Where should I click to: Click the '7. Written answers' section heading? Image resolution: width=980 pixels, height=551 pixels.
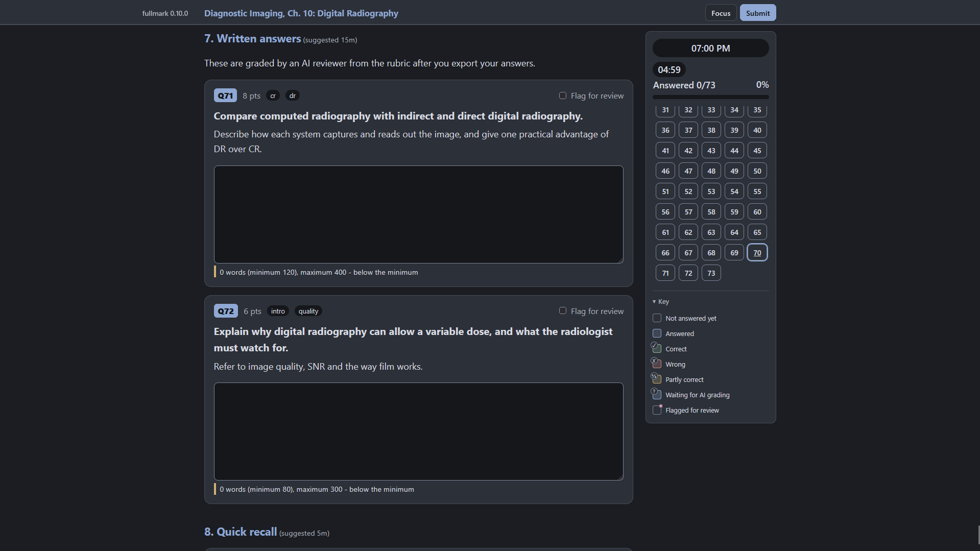pos(252,39)
